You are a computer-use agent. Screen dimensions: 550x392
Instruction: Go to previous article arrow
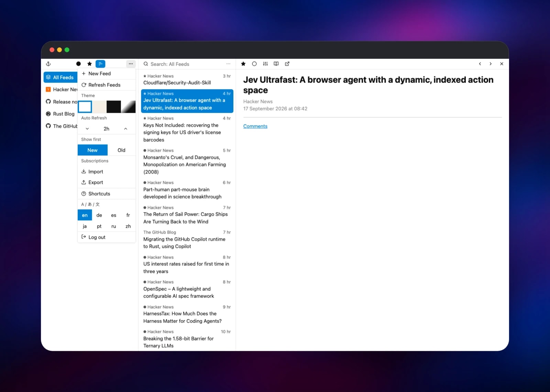coord(480,64)
